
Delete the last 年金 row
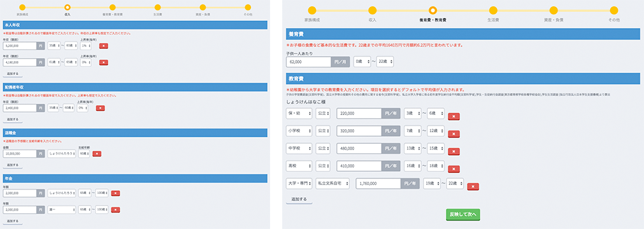click(115, 210)
